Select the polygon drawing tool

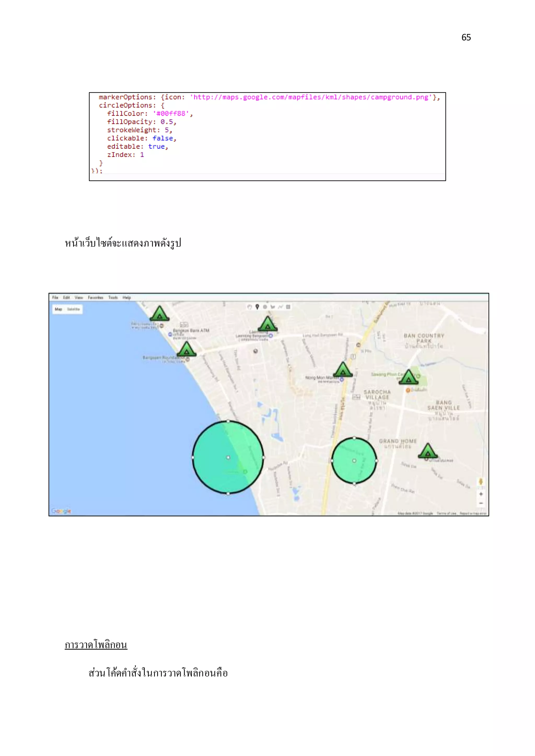(x=272, y=307)
